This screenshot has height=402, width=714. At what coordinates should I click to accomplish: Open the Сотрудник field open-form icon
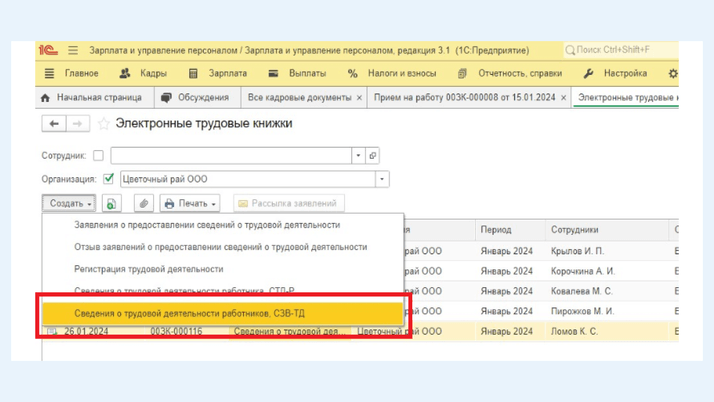pyautogui.click(x=372, y=156)
